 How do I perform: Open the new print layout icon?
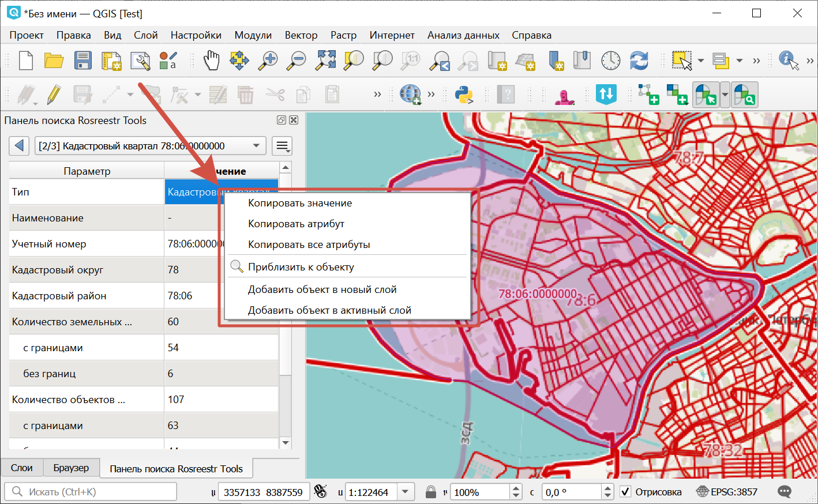coord(111,60)
